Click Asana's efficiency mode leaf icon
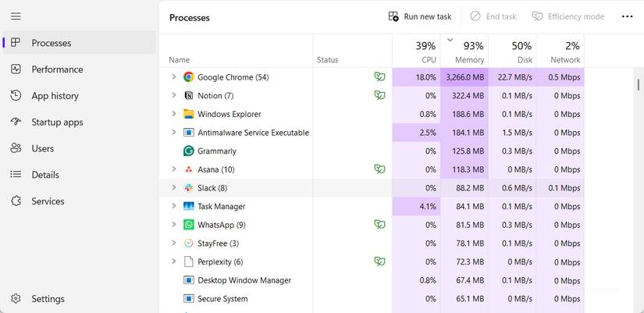The width and height of the screenshot is (644, 313). [379, 169]
